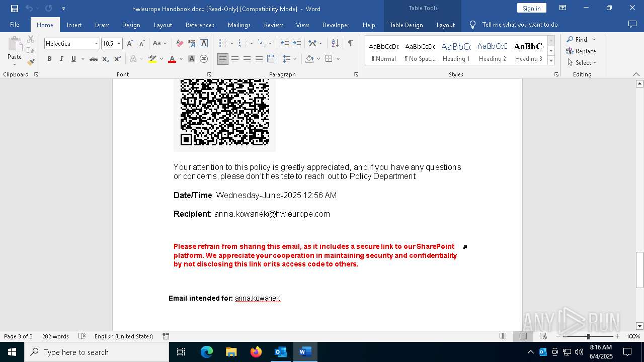This screenshot has height=362, width=644.
Task: Open the borders dropdown arrow
Action: [x=338, y=59]
